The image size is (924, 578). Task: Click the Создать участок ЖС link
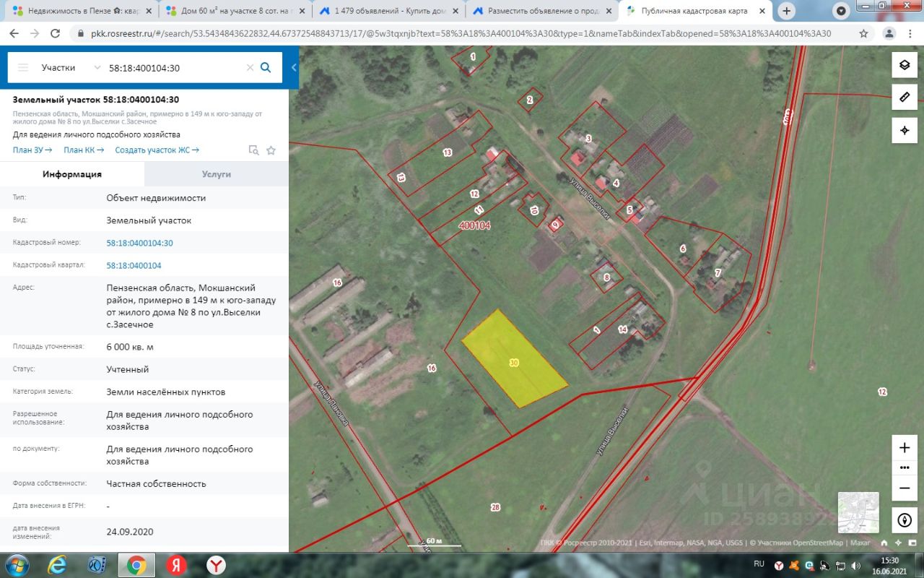(157, 150)
